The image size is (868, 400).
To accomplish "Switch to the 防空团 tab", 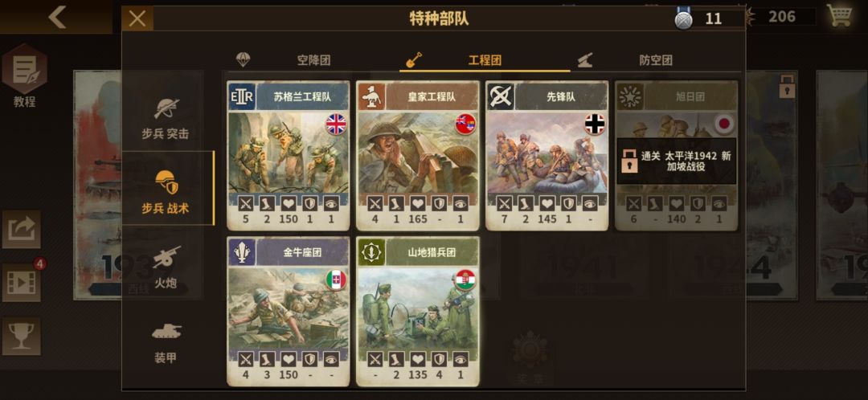I will click(656, 60).
